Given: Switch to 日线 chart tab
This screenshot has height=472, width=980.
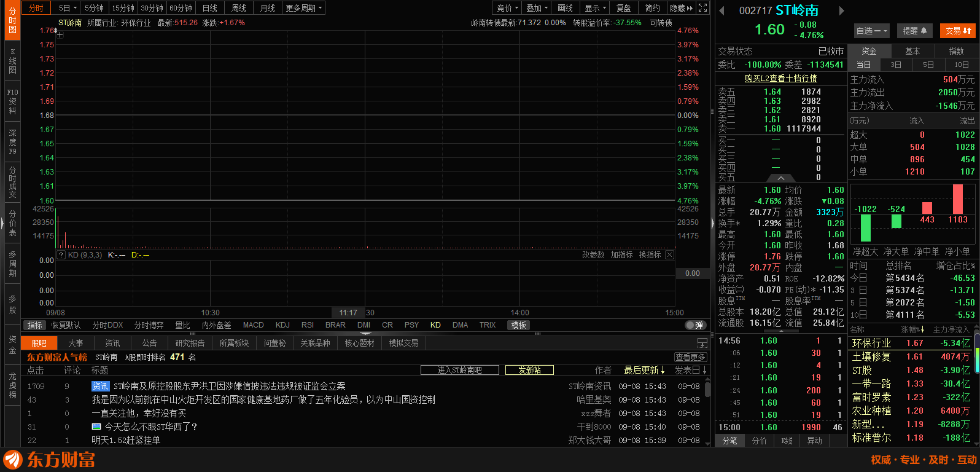Looking at the screenshot, I should (x=210, y=8).
